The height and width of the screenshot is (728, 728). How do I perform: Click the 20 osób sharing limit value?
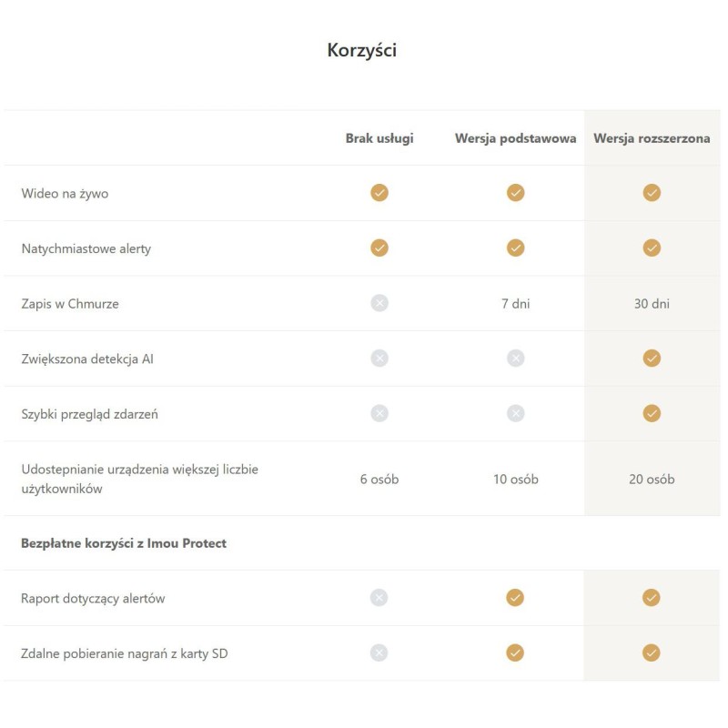click(x=652, y=479)
